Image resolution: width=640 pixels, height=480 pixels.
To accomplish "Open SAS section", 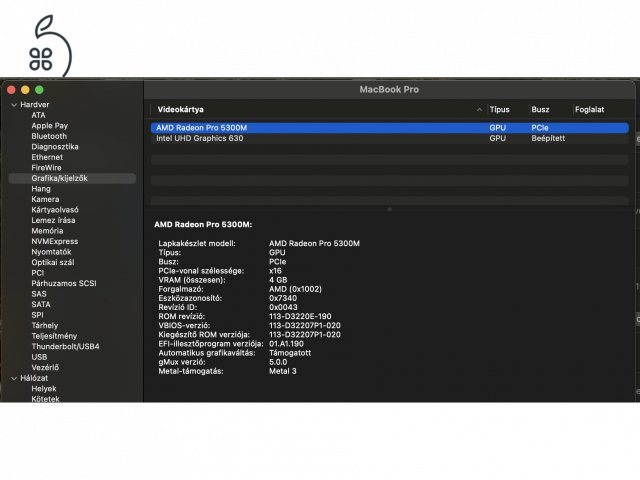I will 39,294.
